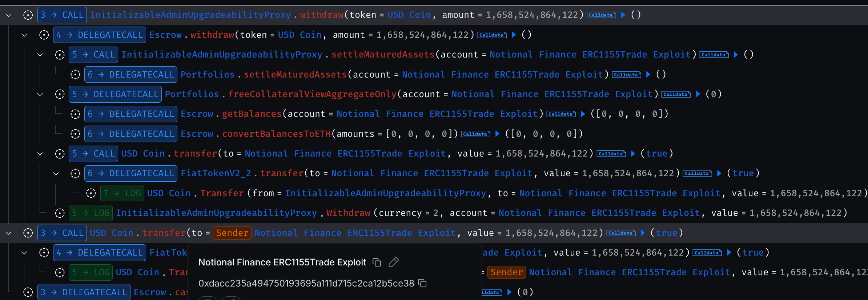Open Calldata for Escrow.getBalances
868x300 pixels.
pos(561,114)
